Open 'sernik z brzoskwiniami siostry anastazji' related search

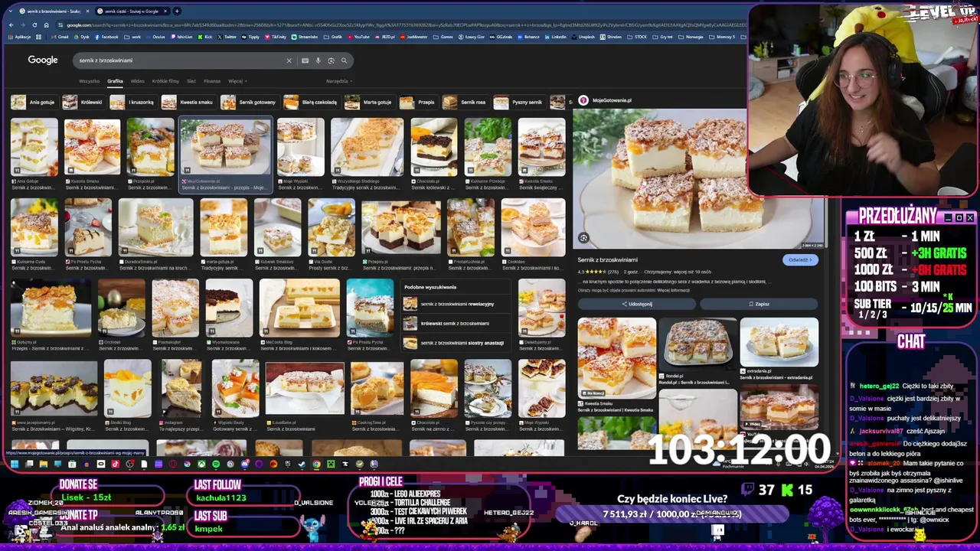456,342
